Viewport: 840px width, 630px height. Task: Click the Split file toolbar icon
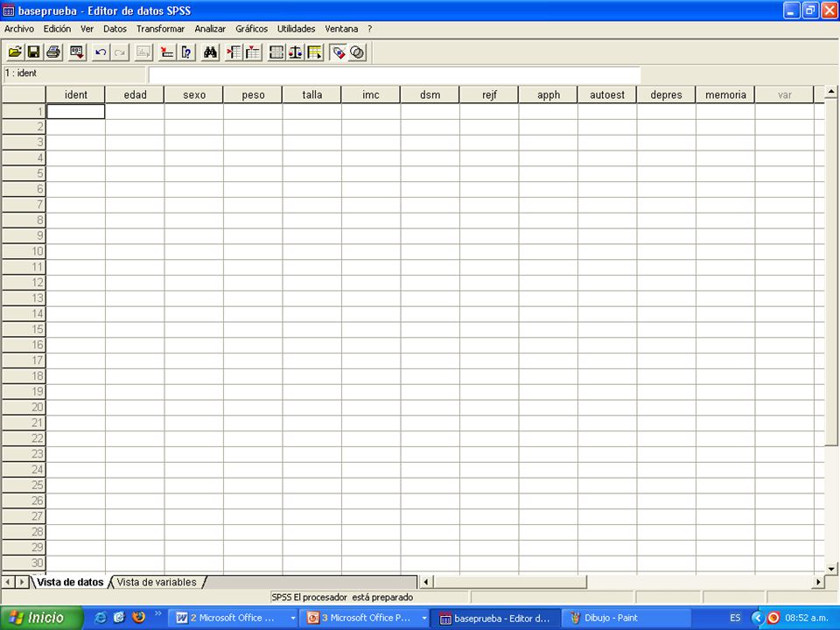coord(276,52)
